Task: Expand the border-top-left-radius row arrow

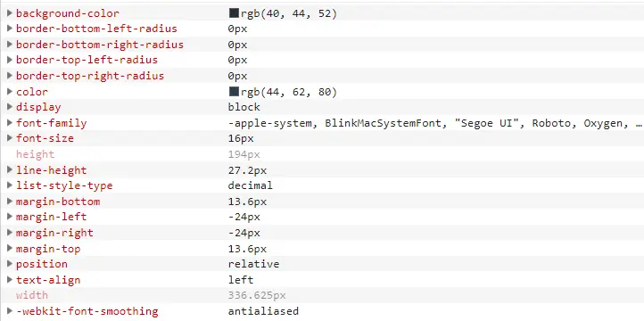Action: tap(10, 60)
